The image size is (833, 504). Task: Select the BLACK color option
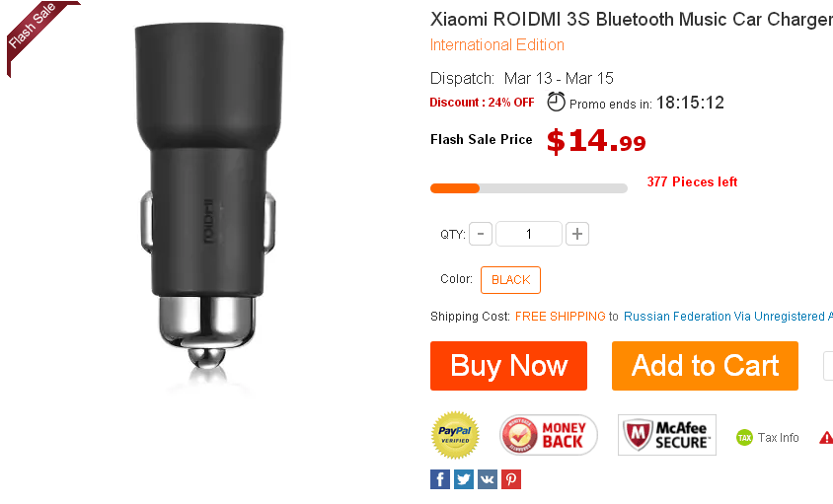point(510,280)
